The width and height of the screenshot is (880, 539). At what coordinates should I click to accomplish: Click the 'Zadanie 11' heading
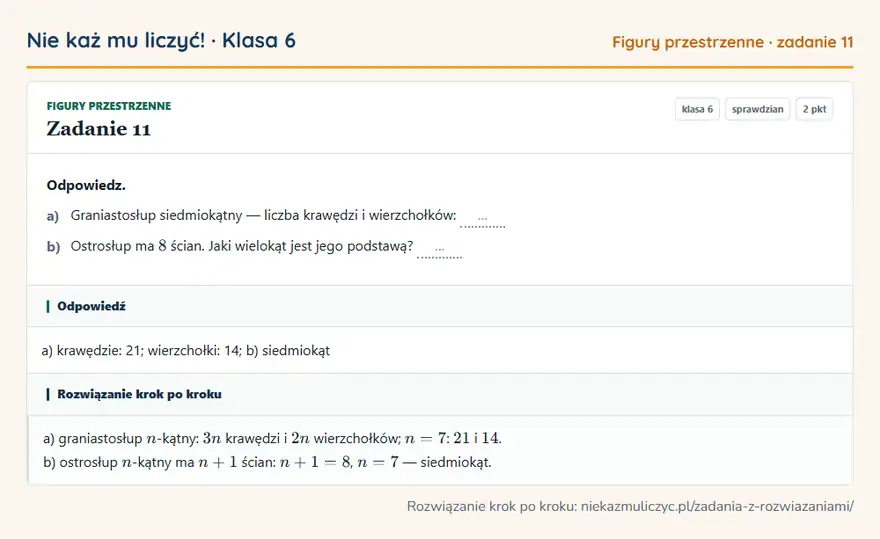(98, 129)
